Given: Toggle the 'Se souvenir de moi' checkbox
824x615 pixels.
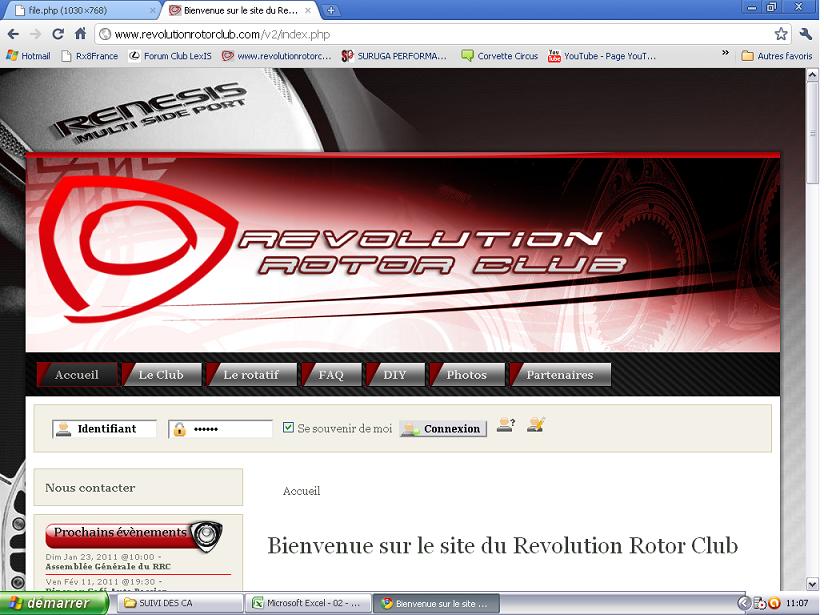Looking at the screenshot, I should pyautogui.click(x=288, y=428).
